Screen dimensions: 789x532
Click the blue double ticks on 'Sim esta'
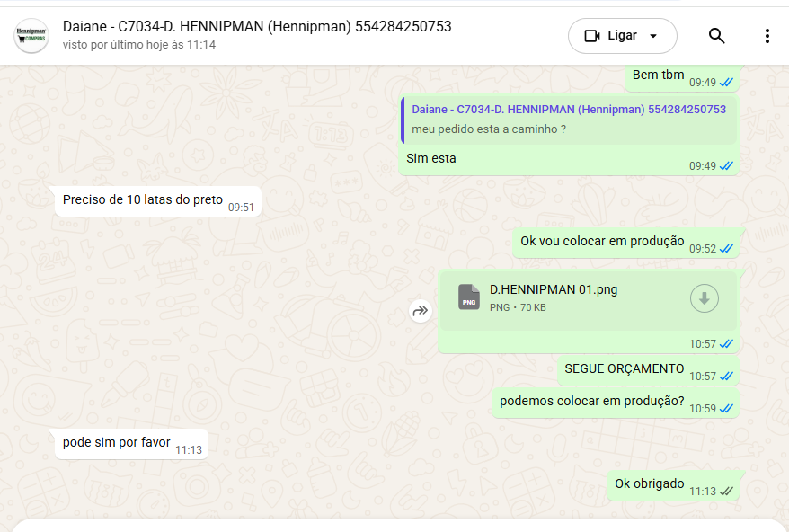726,165
